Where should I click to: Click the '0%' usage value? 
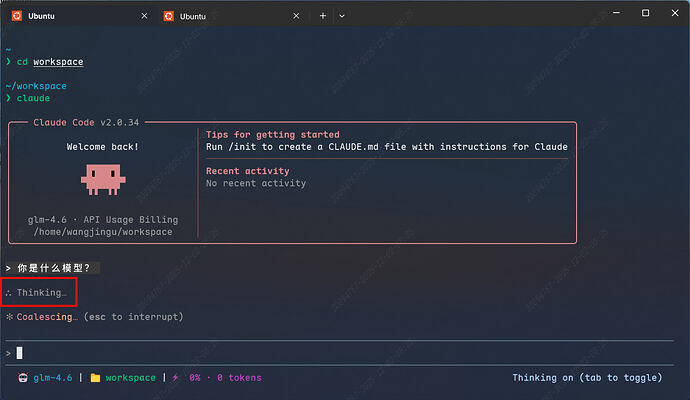(x=195, y=378)
